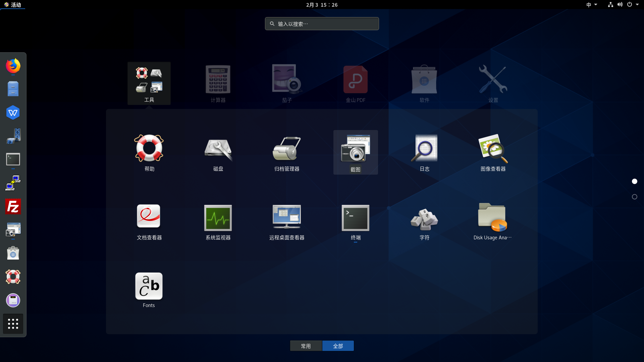Screen dimensions: 644x362
Task: Collapse the Utilities folder
Action: pyautogui.click(x=149, y=83)
